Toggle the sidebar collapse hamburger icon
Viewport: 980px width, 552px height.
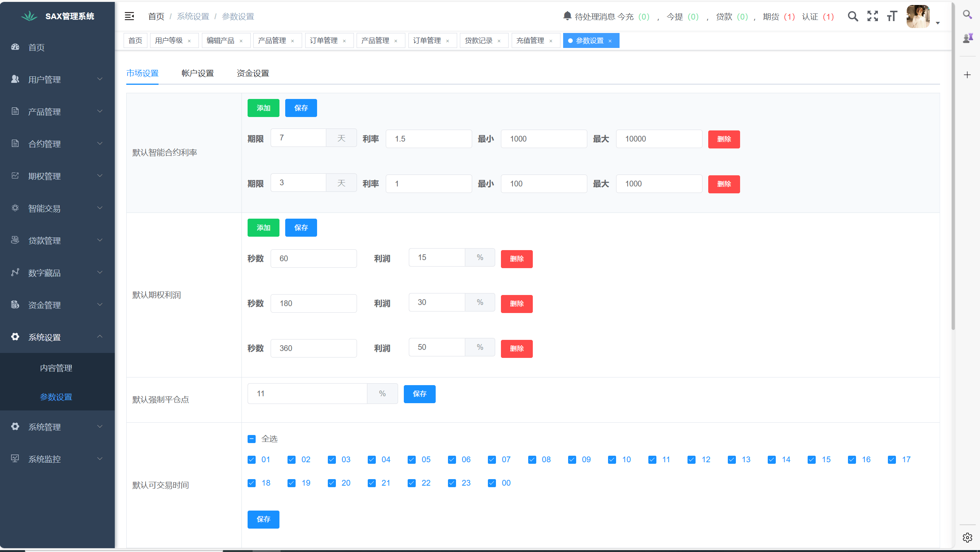point(129,16)
